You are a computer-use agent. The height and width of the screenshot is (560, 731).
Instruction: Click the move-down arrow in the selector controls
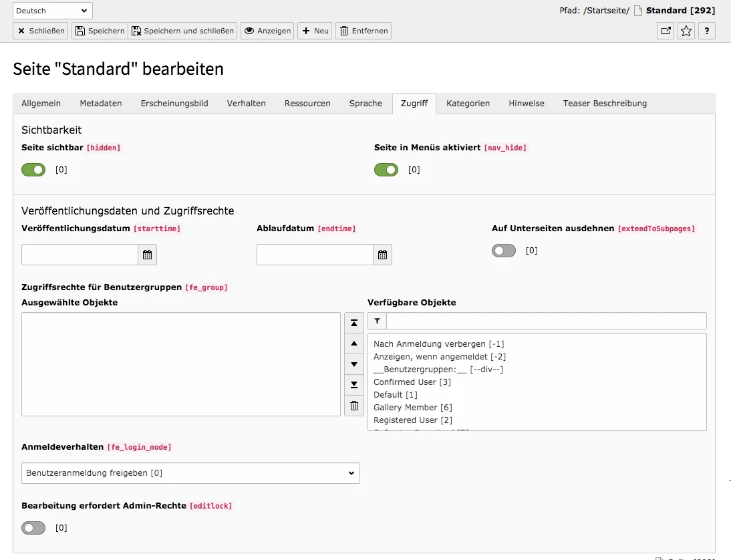353,364
